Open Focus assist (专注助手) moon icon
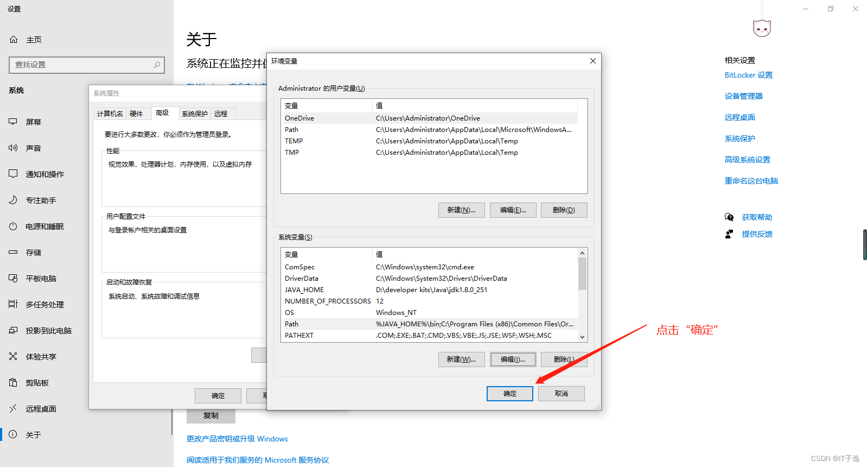 [13, 200]
